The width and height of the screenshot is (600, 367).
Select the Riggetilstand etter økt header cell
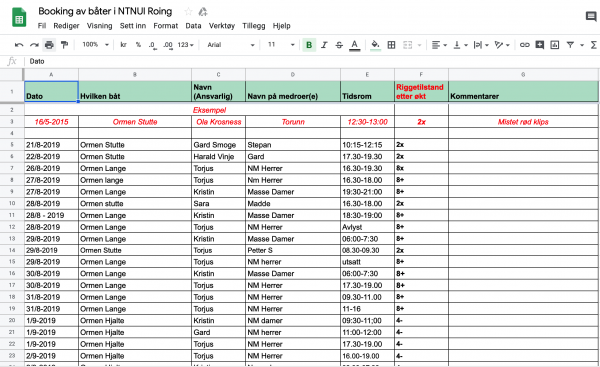[x=421, y=91]
